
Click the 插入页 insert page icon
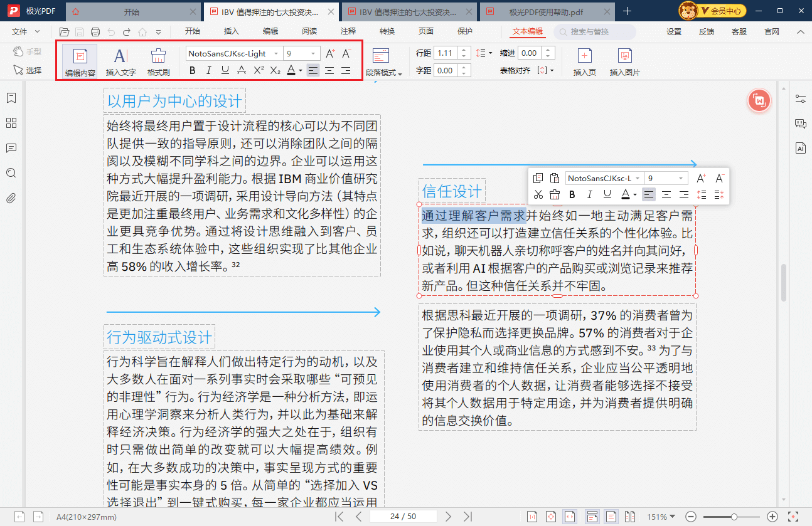[x=584, y=61]
